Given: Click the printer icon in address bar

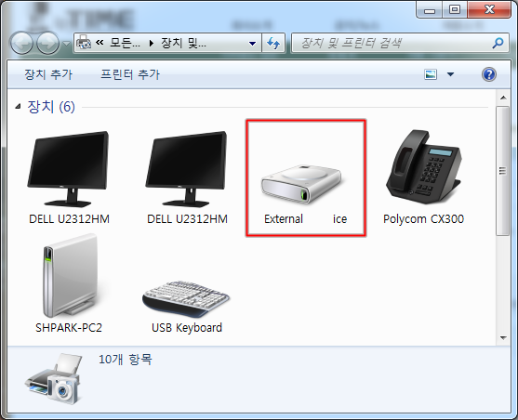Looking at the screenshot, I should (84, 42).
